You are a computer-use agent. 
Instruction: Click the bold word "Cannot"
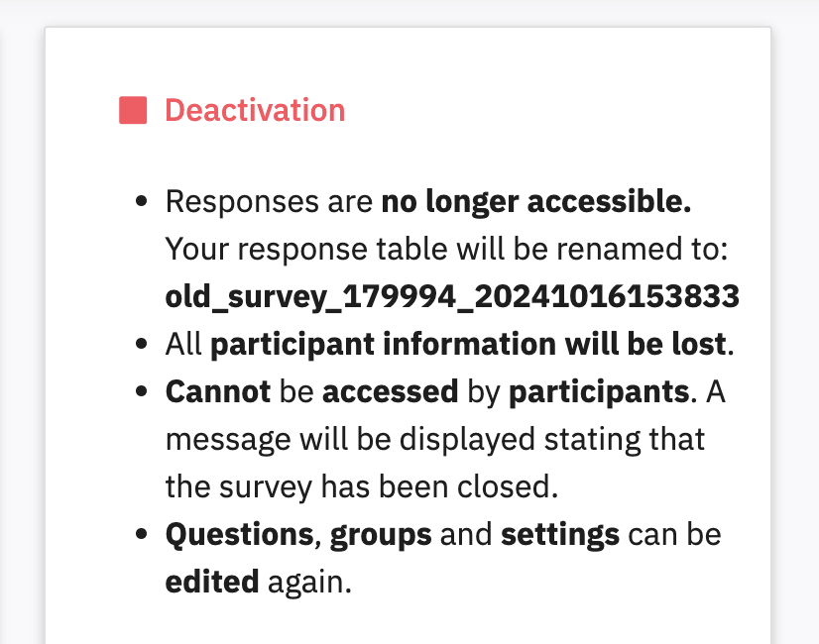[x=217, y=391]
